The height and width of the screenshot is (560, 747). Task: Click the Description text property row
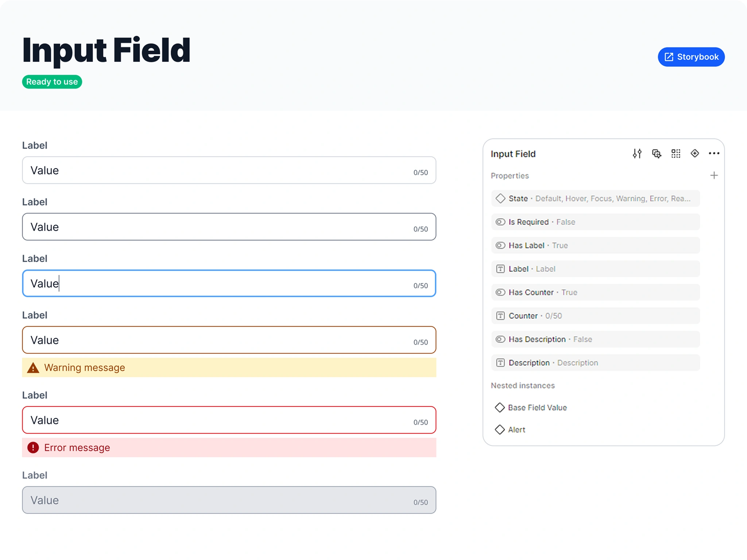click(595, 362)
